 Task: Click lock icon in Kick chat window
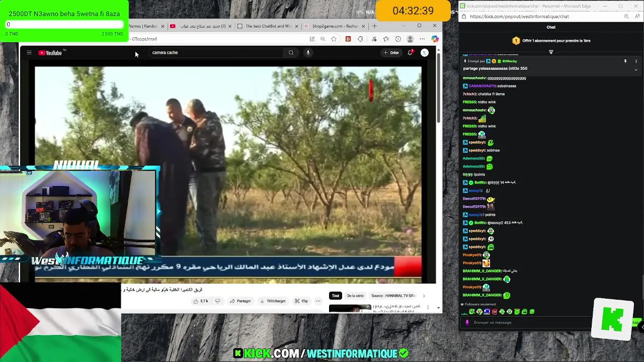pos(463,16)
